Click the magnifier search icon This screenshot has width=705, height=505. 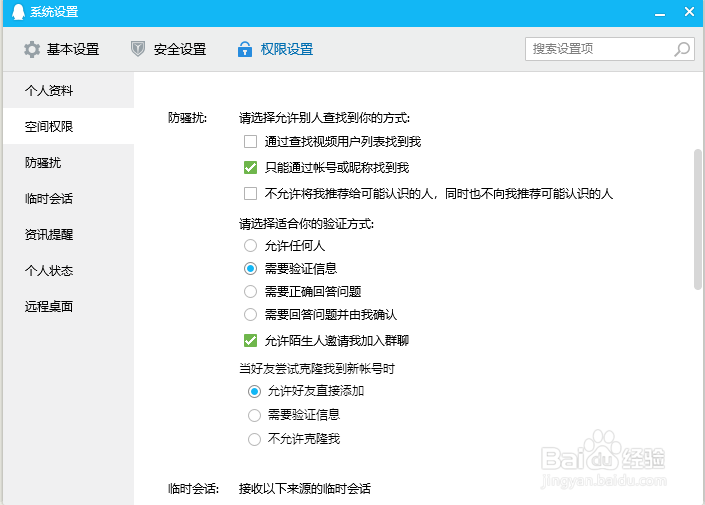(x=682, y=49)
